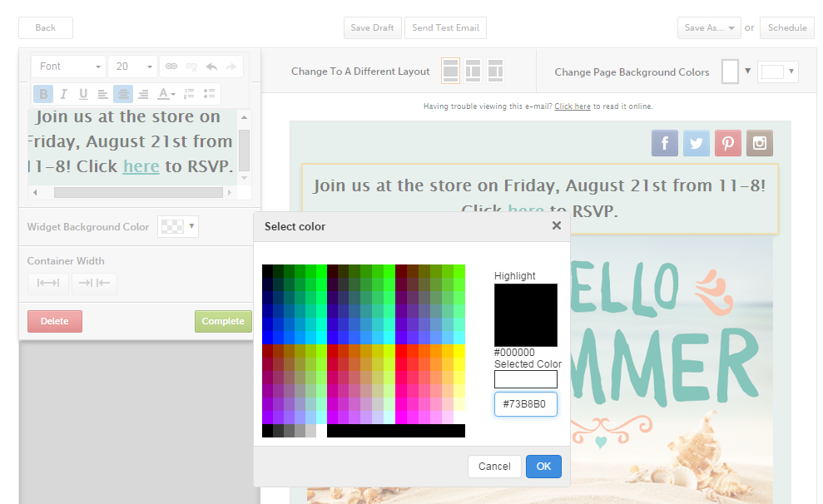The width and height of the screenshot is (823, 504).
Task: Insert a numbered list
Action: click(x=189, y=94)
